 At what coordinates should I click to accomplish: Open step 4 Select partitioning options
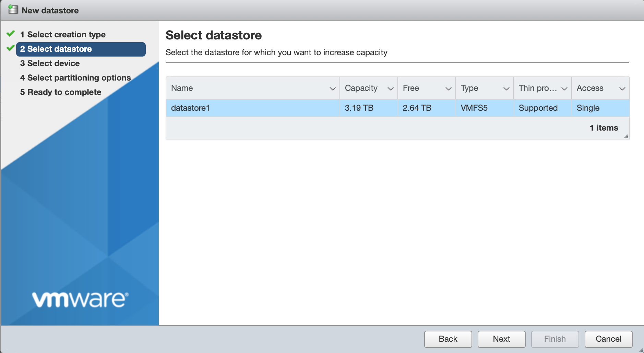click(75, 78)
